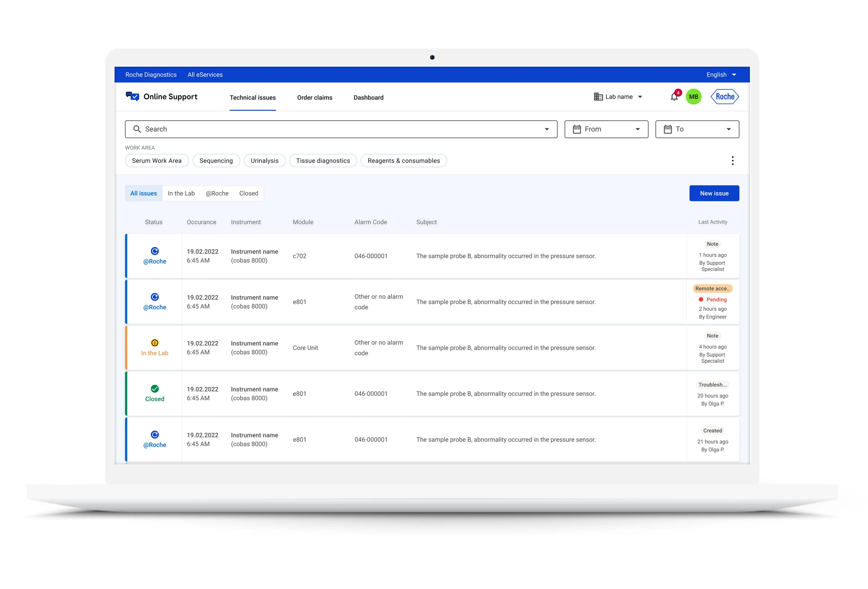
Task: Click the Note badge in Core Unit row
Action: coord(713,336)
